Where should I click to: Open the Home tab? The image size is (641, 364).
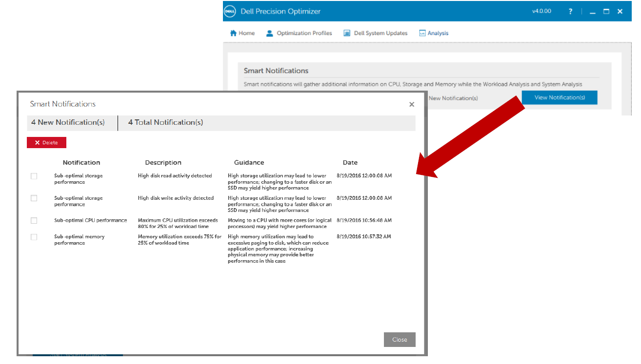242,33
